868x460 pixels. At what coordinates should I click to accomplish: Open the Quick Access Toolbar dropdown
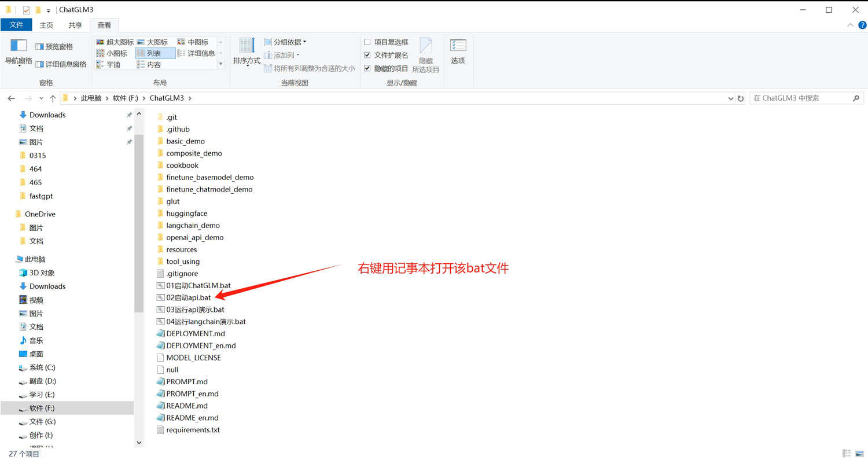click(x=48, y=10)
